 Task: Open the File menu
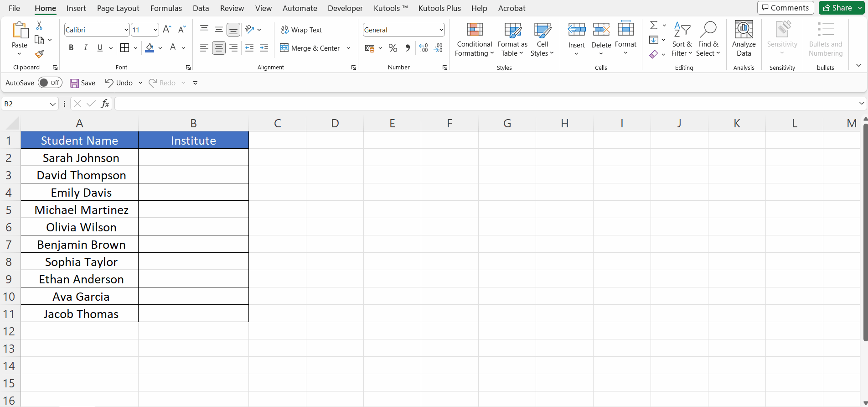click(14, 8)
